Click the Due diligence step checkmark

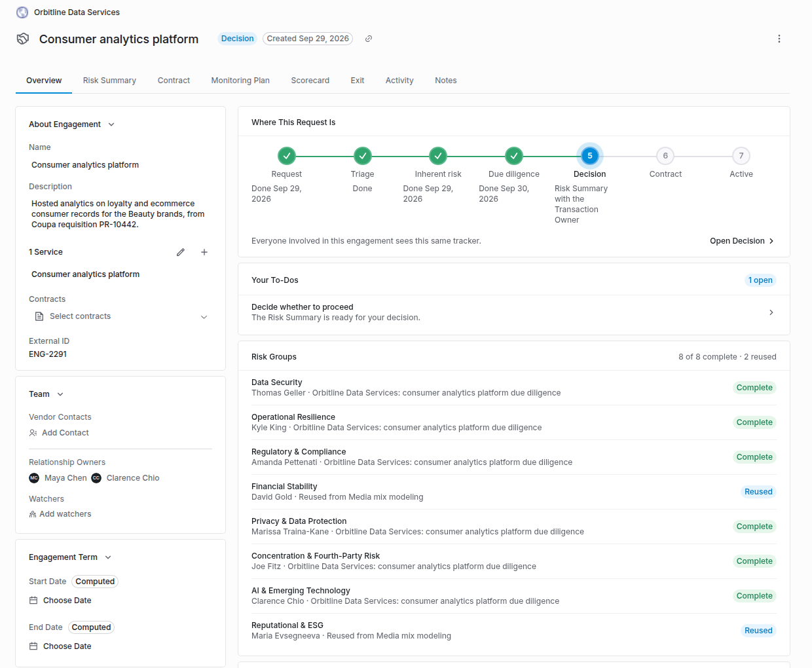514,156
